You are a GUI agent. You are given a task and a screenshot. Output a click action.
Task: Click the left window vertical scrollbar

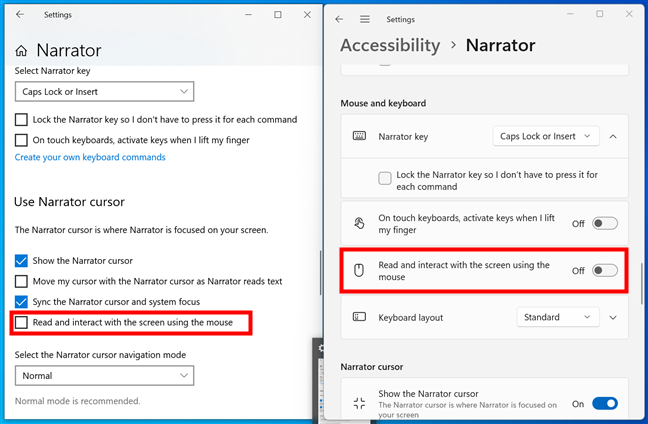320,273
